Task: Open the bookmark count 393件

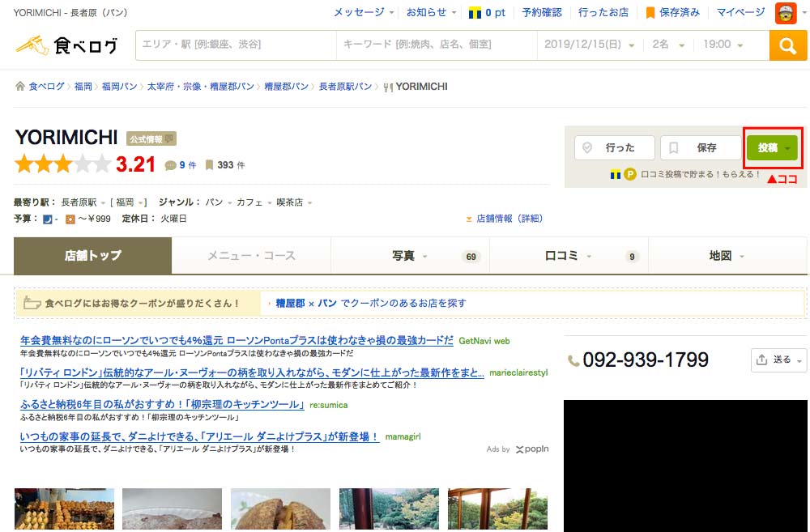Action: 224,165
